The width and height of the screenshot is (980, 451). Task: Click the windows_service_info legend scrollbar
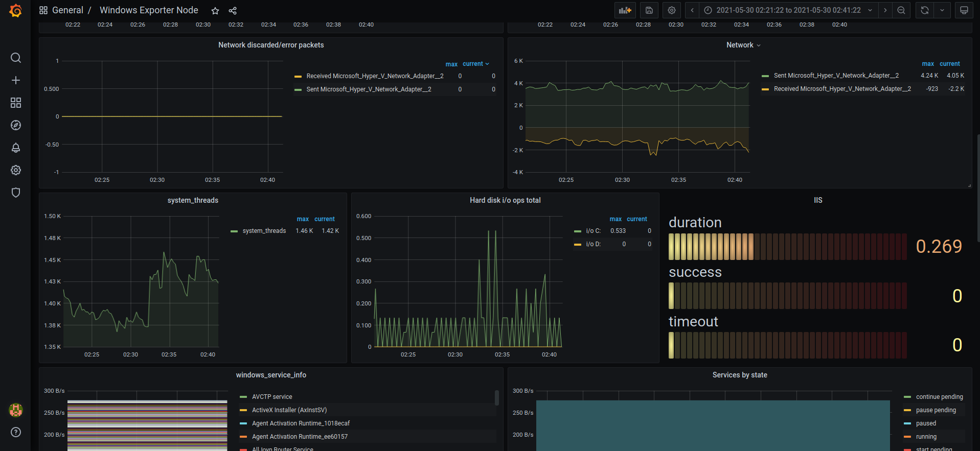click(x=496, y=397)
